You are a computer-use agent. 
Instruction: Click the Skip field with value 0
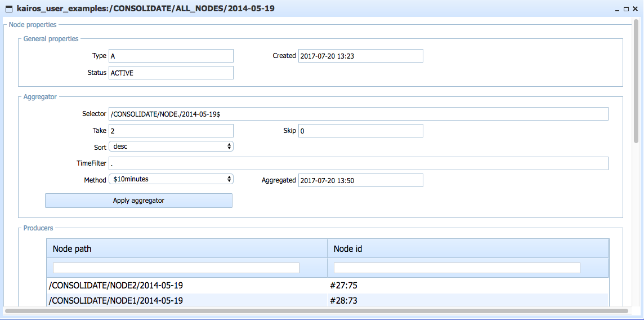(x=361, y=131)
